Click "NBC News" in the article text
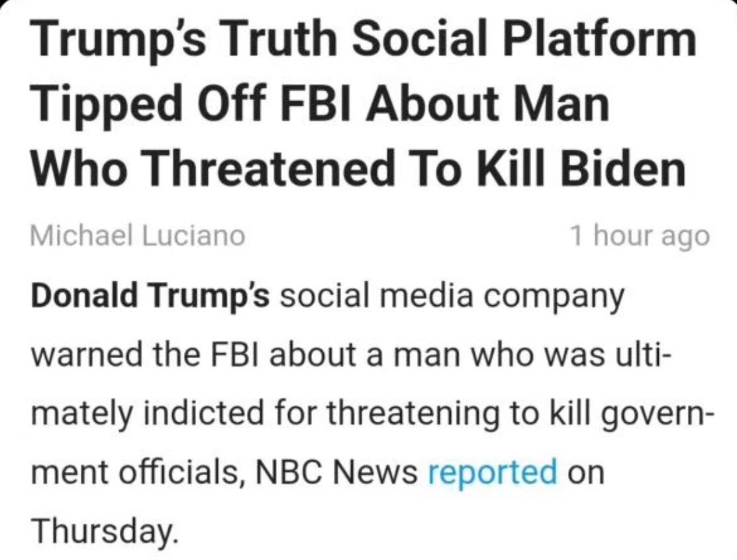 [343, 472]
